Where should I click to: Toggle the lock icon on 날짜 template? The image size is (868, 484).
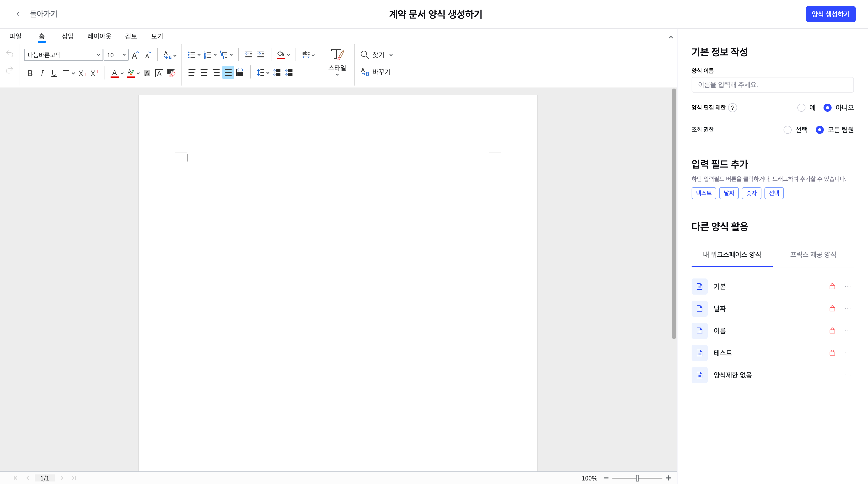(832, 309)
